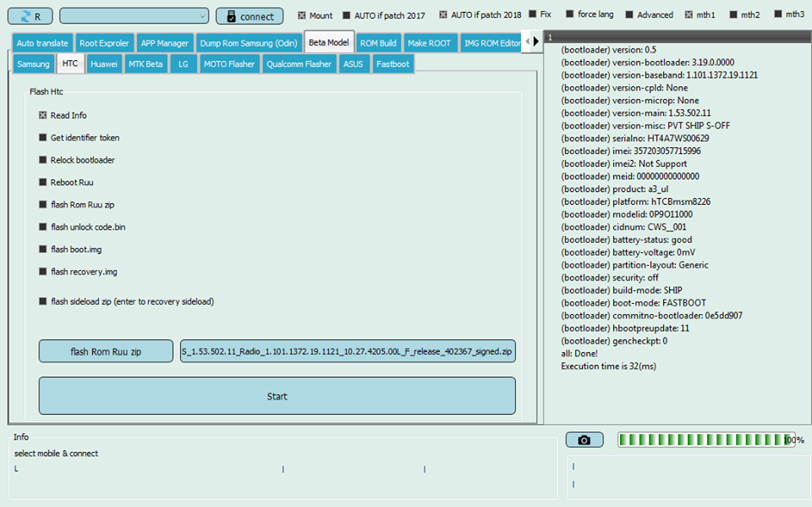Check flash Rom Ruu zip option
The width and height of the screenshot is (812, 507).
(77, 204)
